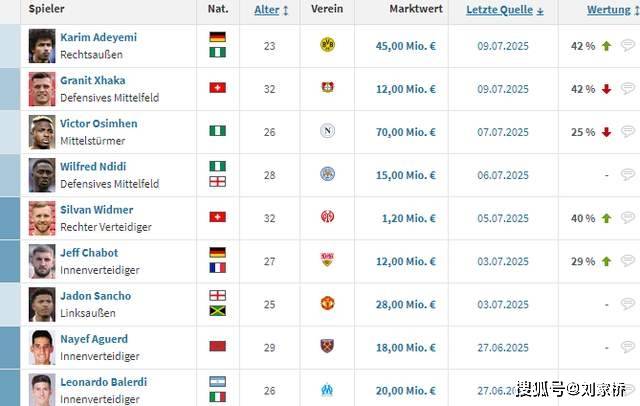Click Manchester United crest in Sancho row
The height and width of the screenshot is (406, 640).
(x=327, y=304)
